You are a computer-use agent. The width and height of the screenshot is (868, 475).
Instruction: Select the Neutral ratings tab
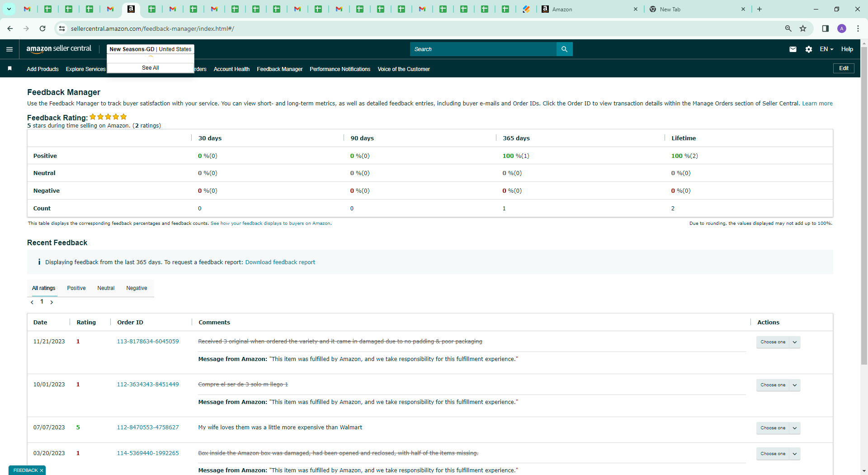(106, 288)
